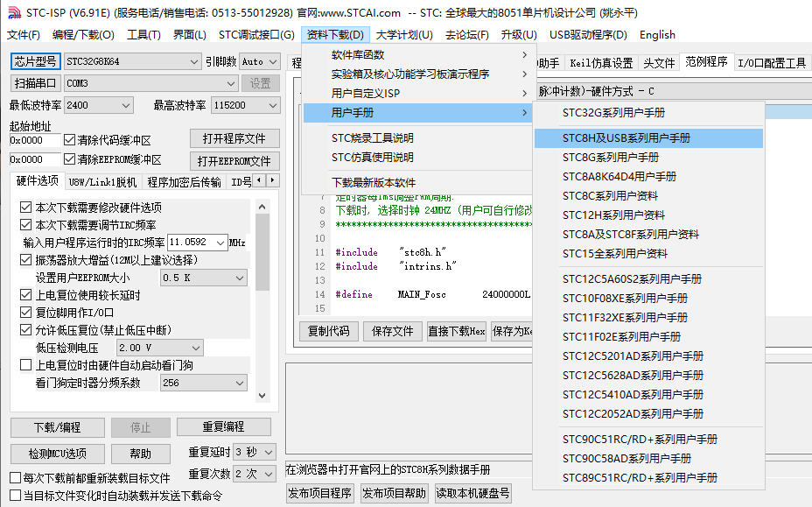Screen dimensions: 812x507
Task: Open USB驱动程序(D) menu
Action: tap(588, 35)
